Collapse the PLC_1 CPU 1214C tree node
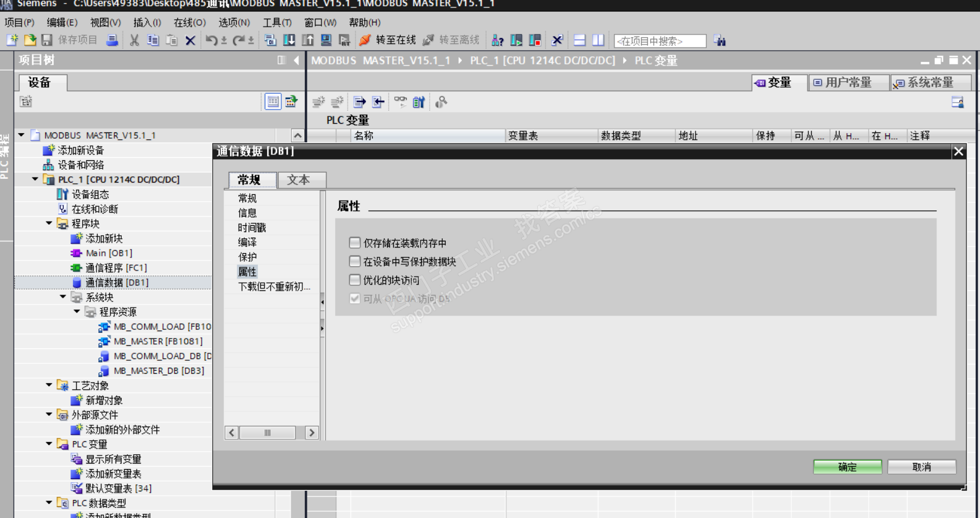This screenshot has height=518, width=980. click(36, 179)
